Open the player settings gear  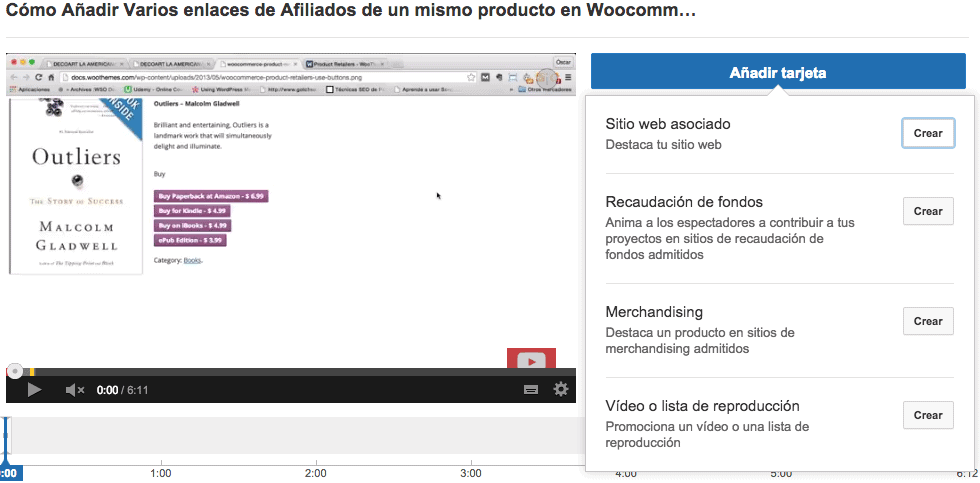click(x=561, y=389)
